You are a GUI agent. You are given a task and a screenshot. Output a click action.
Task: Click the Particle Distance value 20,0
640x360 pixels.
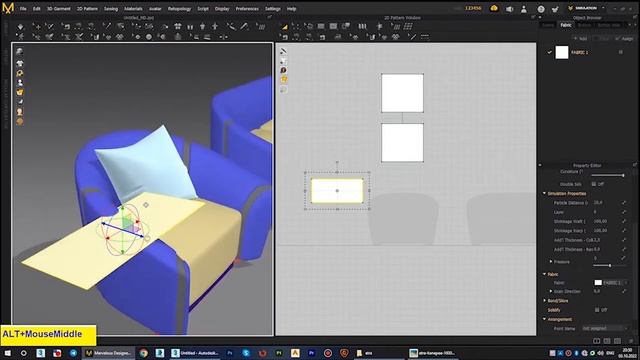coord(598,202)
